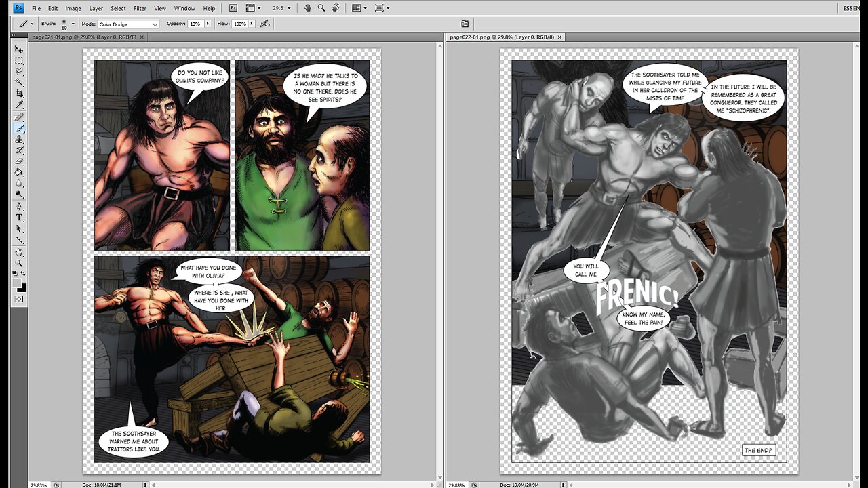Close the page022-01.png tab
Screen dimensions: 868x488
[559, 37]
